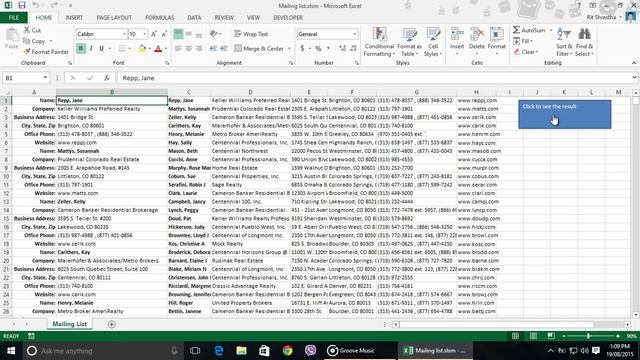Launch Google Chrome from the taskbar

tap(287, 351)
